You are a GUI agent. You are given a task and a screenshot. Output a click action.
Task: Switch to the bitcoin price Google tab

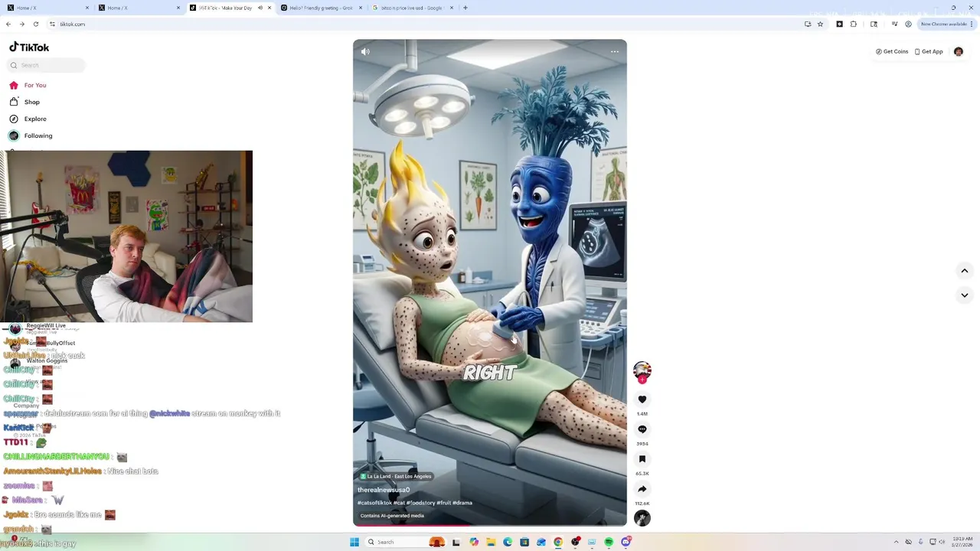coord(413,8)
